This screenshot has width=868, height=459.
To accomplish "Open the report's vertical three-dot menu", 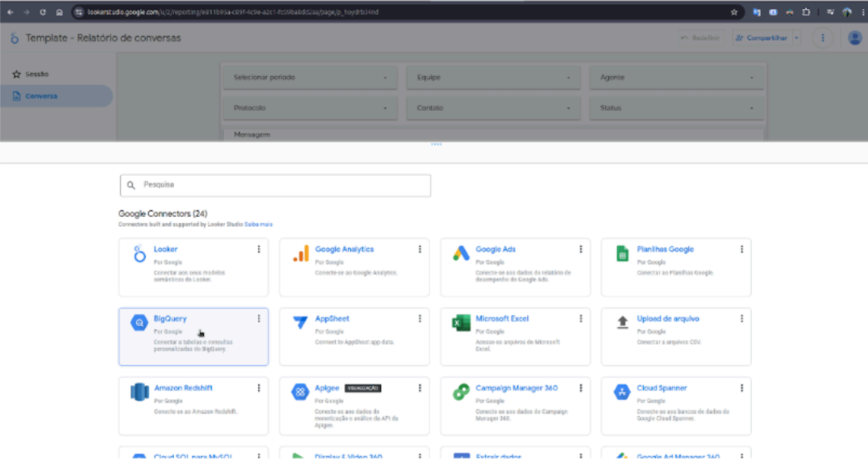I will tap(823, 38).
